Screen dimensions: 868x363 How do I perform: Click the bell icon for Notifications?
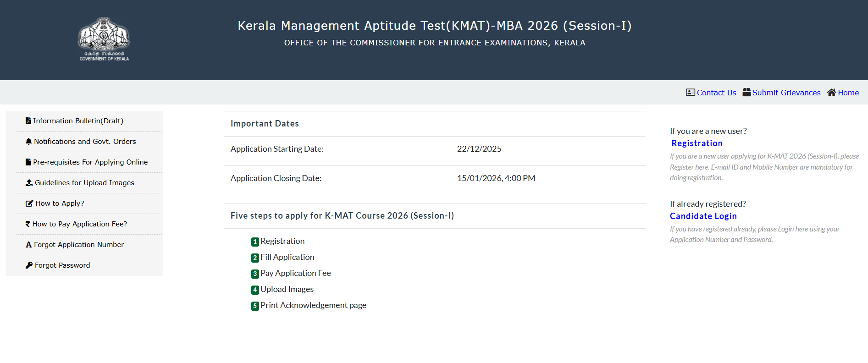pos(29,142)
